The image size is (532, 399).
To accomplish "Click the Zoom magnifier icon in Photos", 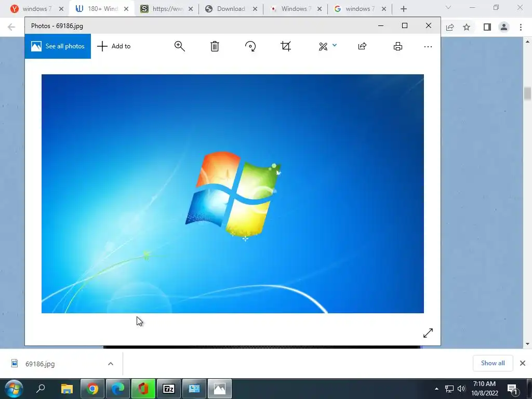I will 179,46.
